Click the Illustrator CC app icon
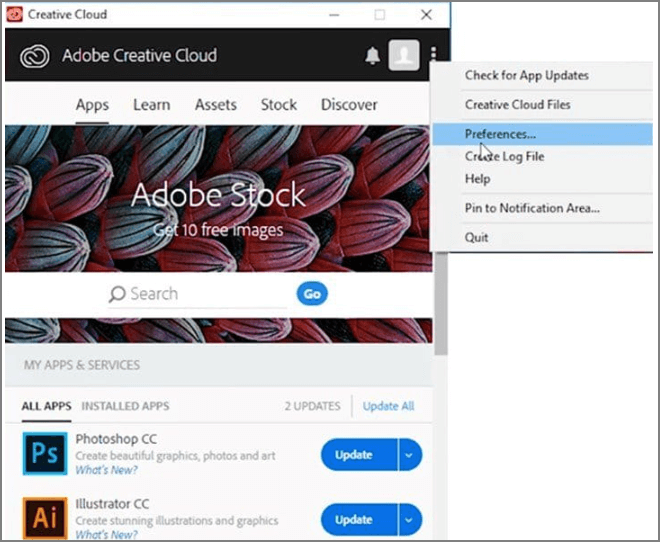Viewport: 660px width, 542px height. pyautogui.click(x=44, y=518)
